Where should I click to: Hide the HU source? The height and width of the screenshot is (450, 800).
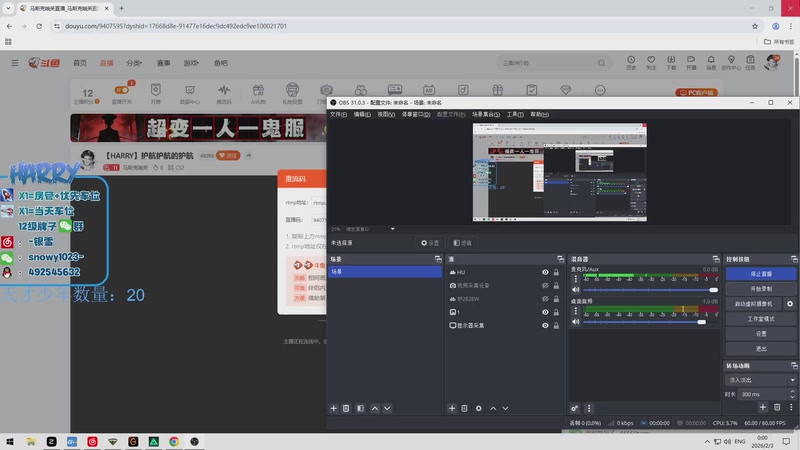[545, 272]
